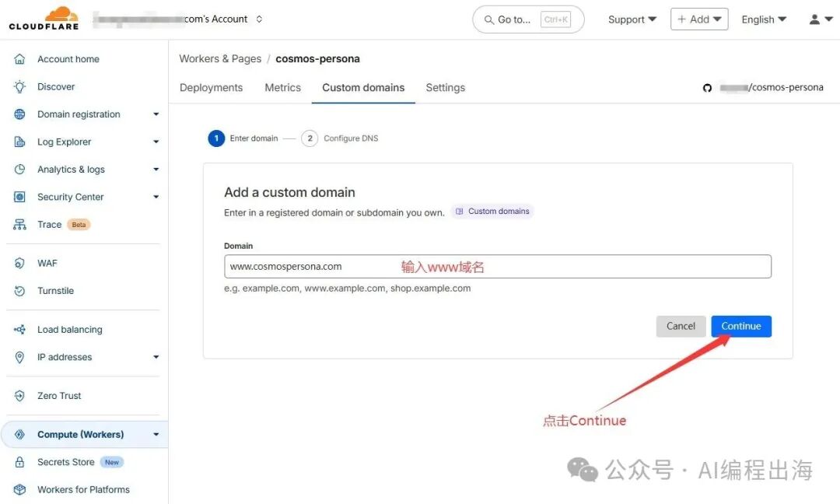Click the Cloudflare logo
The image size is (840, 504).
(44, 18)
